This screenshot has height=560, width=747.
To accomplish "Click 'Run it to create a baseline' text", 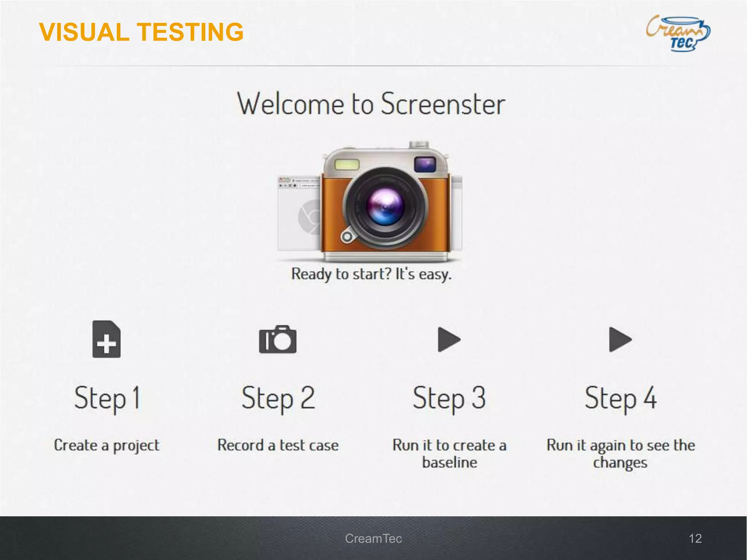I will coord(449,454).
